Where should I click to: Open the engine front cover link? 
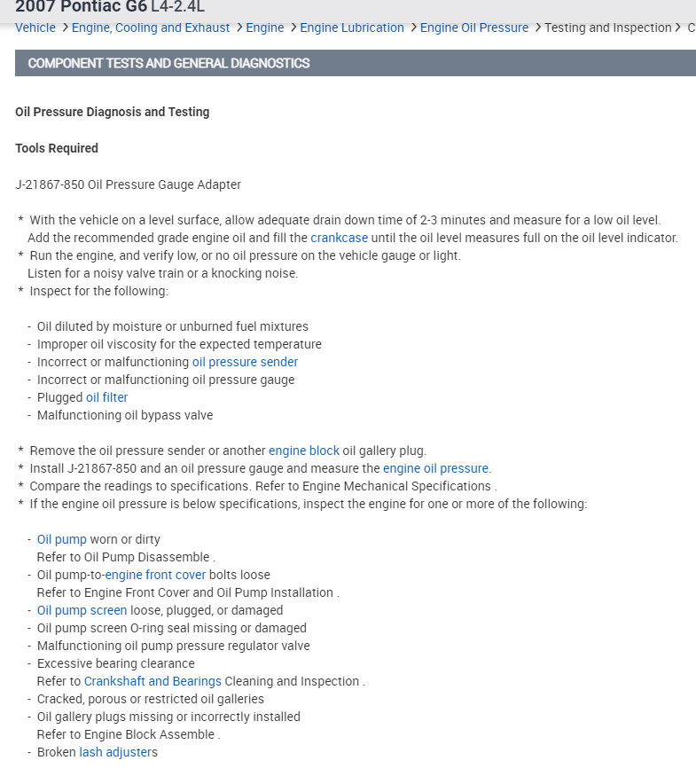pos(155,575)
